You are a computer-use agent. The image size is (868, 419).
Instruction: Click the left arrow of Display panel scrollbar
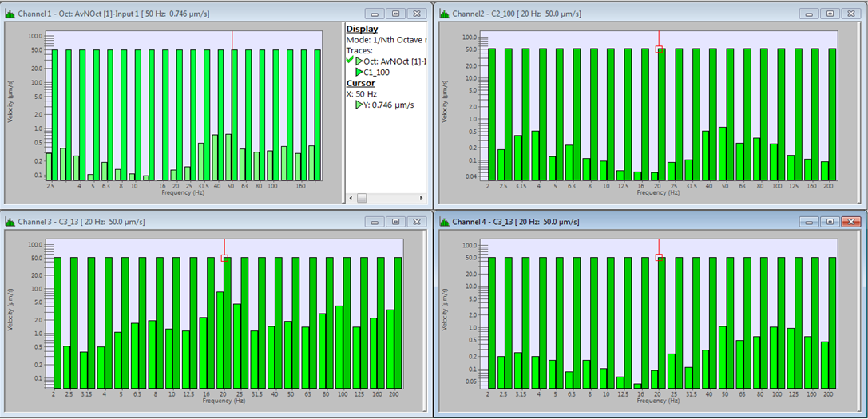[x=350, y=198]
